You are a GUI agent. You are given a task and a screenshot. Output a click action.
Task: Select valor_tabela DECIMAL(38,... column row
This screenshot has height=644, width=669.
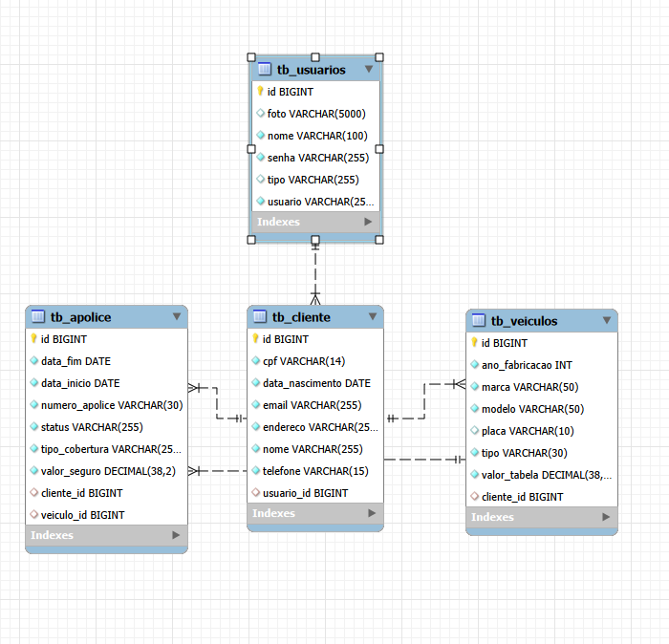(542, 475)
